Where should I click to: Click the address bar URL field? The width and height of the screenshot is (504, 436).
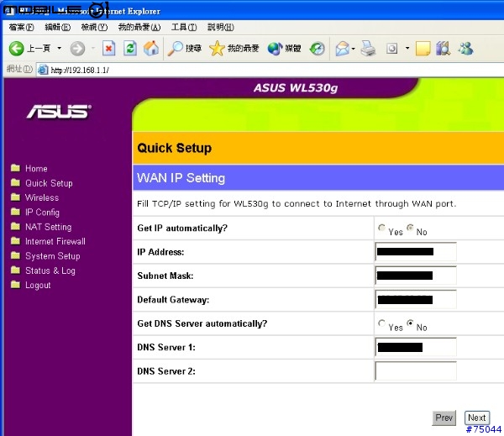click(270, 70)
